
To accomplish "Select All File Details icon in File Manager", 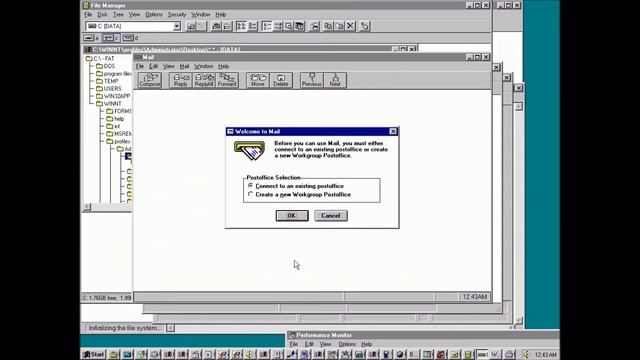I will (253, 26).
